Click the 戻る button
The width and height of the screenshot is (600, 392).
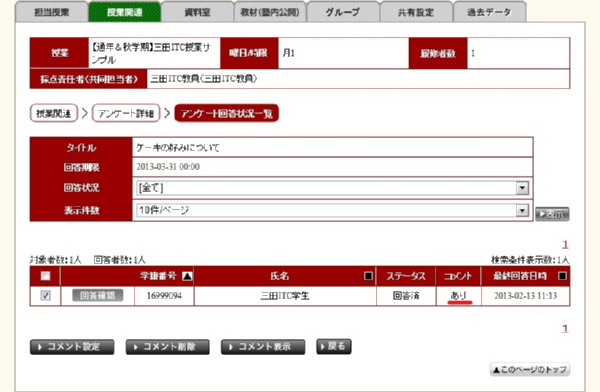pos(334,346)
